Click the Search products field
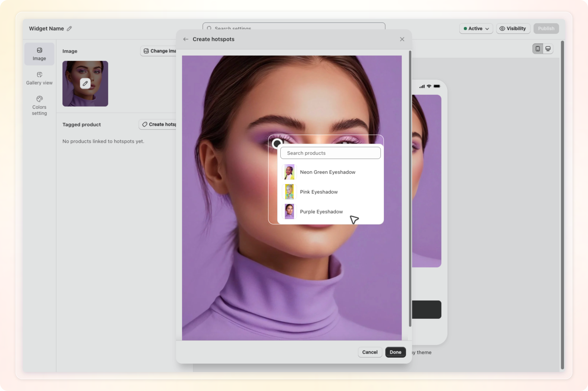Screen dimensions: 588x391 click(330, 153)
